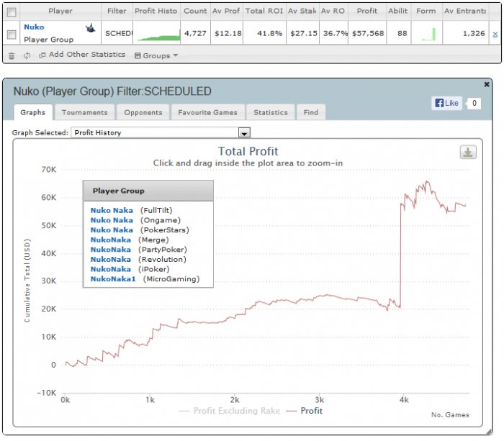Click the 4,727 count cell
Screen dimensions: 504x441
195,33
